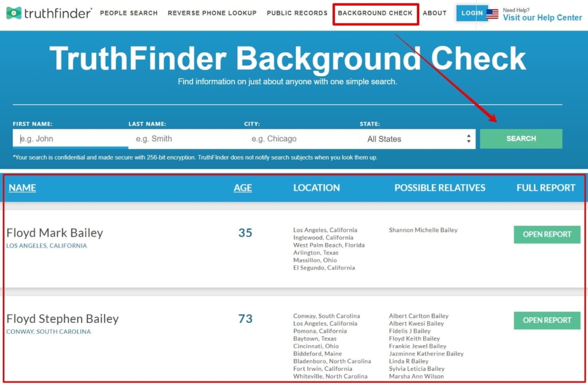Click location 'Baytown, Texas'
Image resolution: width=588 pixels, height=386 pixels.
[315, 338]
